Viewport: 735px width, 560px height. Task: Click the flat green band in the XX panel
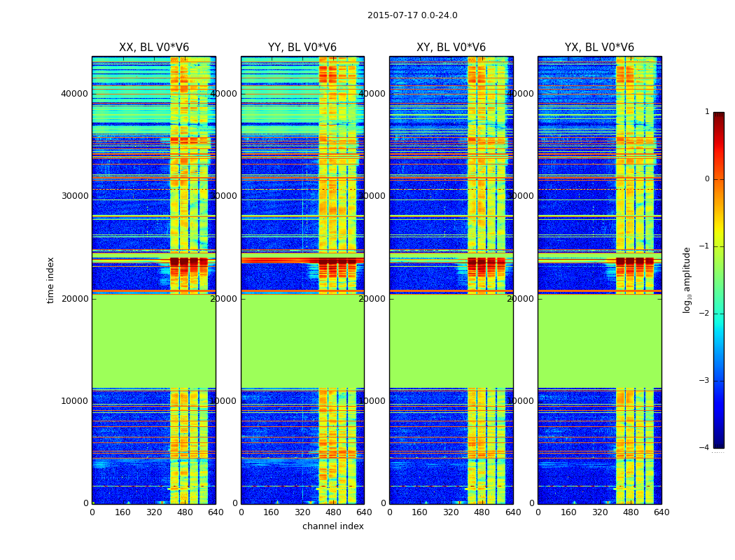click(153, 341)
